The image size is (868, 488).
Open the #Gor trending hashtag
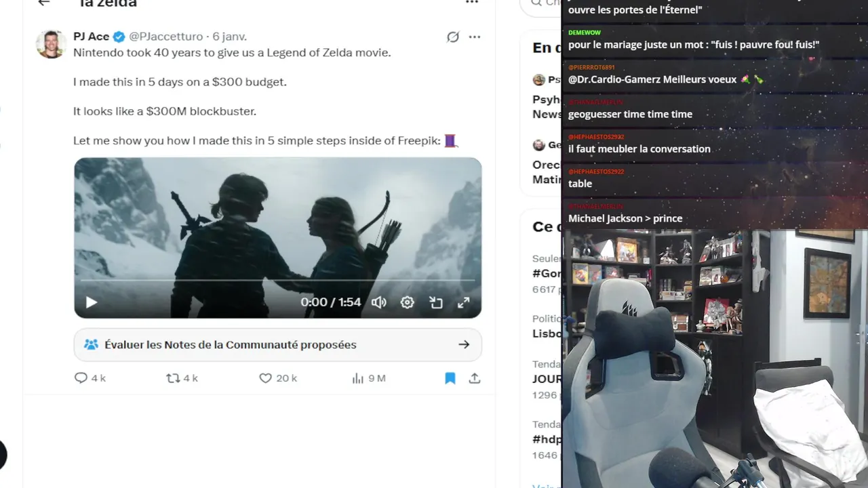547,273
